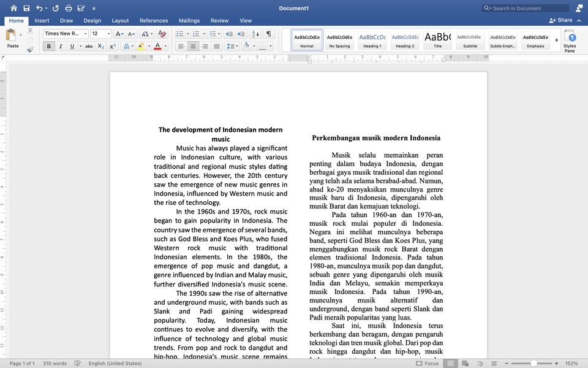Enter Focus mode from status bar
588x368 pixels.
(x=428, y=363)
